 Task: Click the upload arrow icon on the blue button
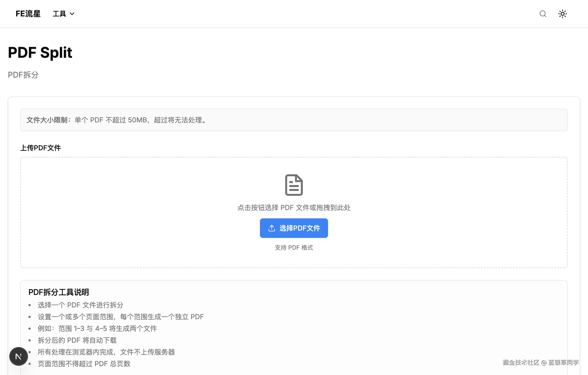click(x=271, y=228)
